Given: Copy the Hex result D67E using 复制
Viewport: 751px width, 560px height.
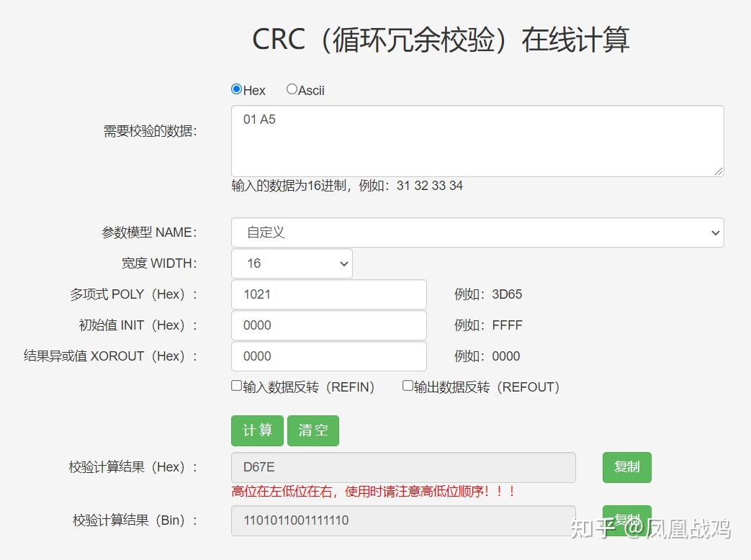Looking at the screenshot, I should [626, 467].
